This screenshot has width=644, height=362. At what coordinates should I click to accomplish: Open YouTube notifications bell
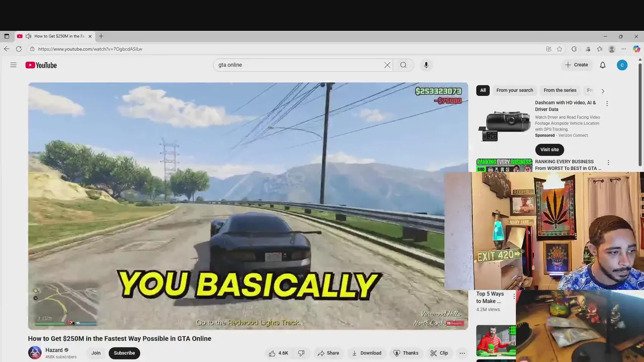pos(603,65)
